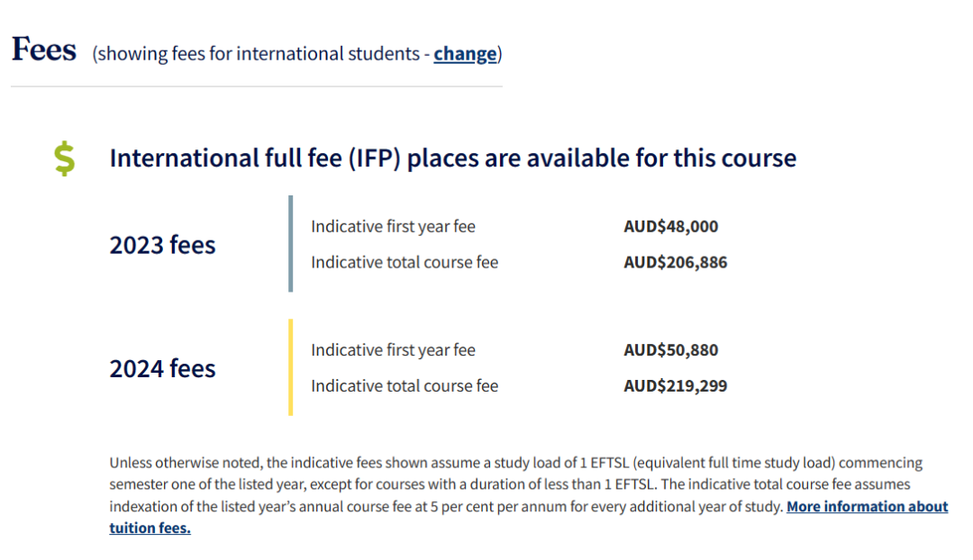
Task: Select the AUD$48,000 first year fee amount
Action: (x=671, y=226)
